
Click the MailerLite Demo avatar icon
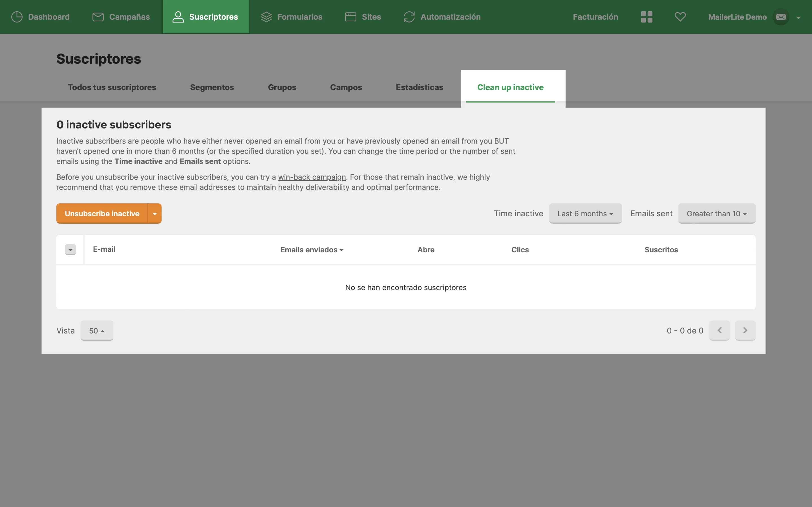click(781, 17)
